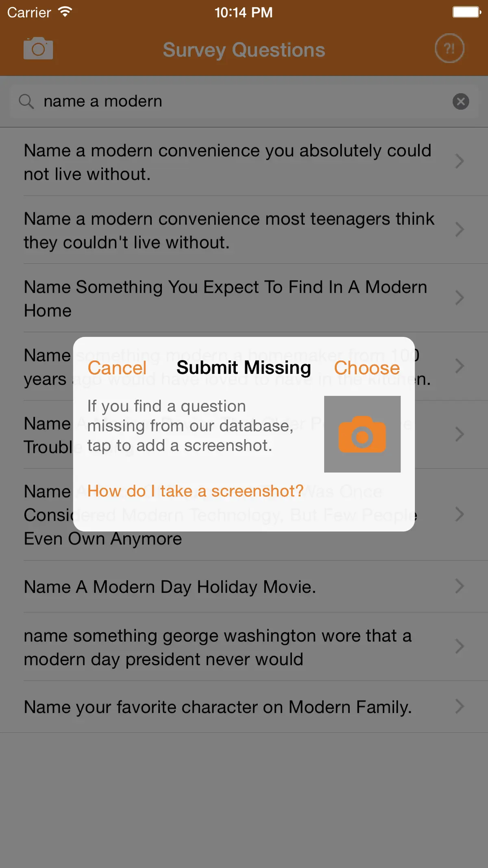
Task: Clear the search field with the X icon
Action: pos(461,101)
